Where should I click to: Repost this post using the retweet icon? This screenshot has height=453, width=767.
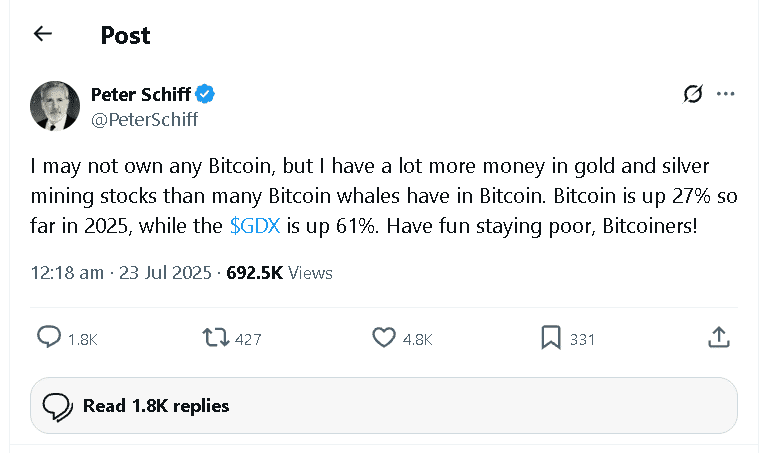point(215,338)
